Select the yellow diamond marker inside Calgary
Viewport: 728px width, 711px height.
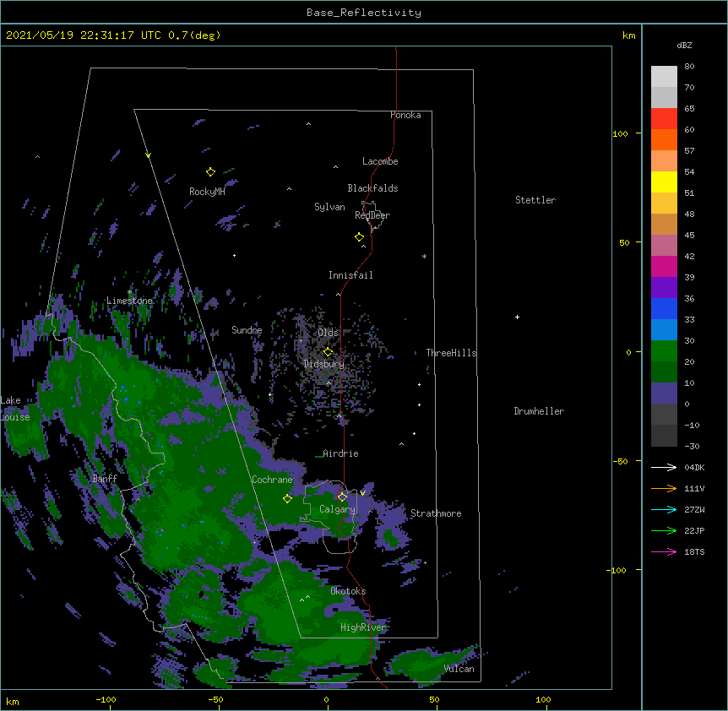[x=342, y=497]
